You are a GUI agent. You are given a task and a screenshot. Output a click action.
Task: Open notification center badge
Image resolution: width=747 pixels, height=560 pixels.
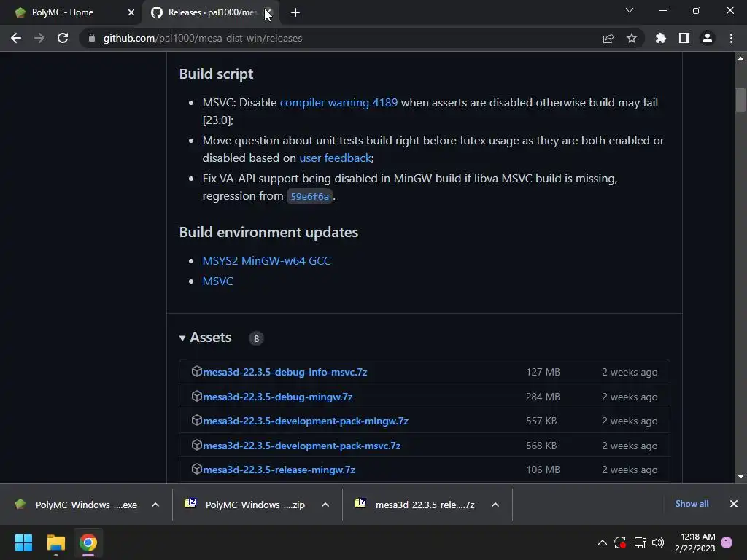pyautogui.click(x=727, y=542)
